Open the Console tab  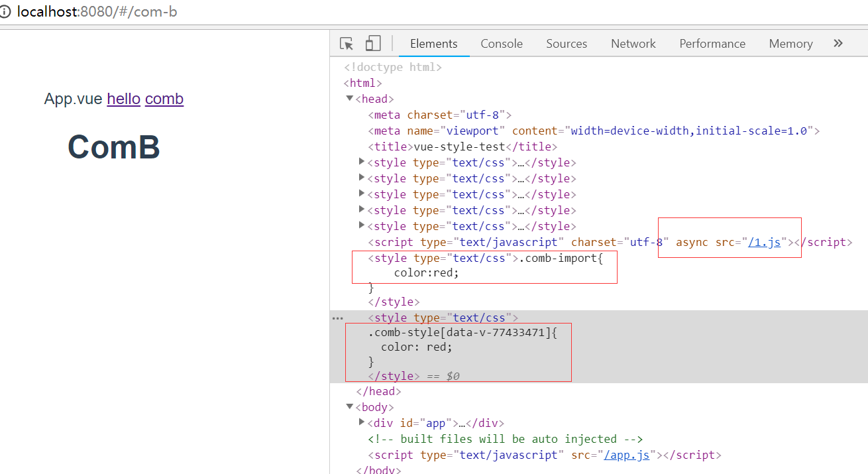pyautogui.click(x=502, y=44)
